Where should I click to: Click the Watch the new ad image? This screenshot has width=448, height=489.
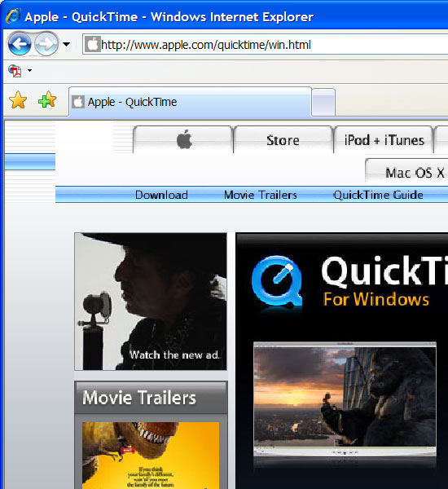[151, 302]
